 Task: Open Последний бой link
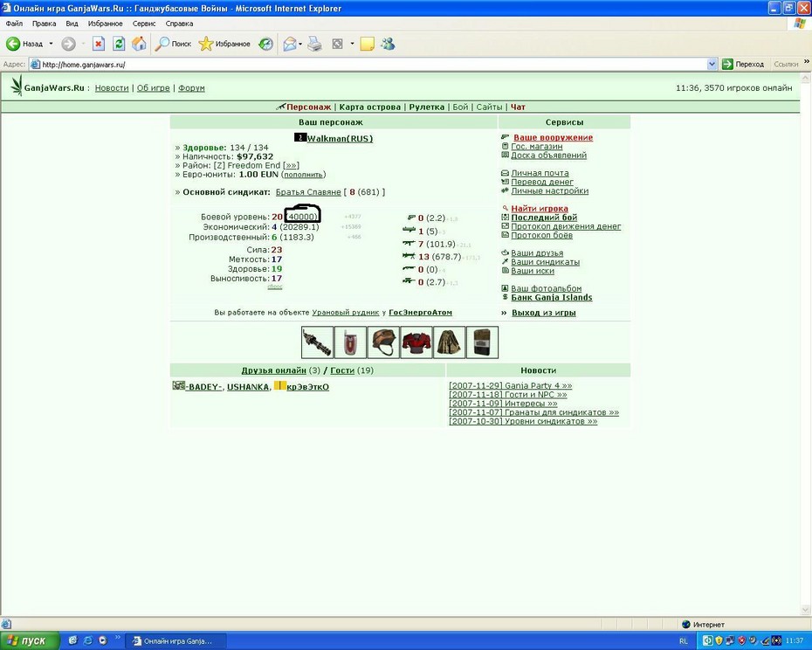click(x=544, y=218)
